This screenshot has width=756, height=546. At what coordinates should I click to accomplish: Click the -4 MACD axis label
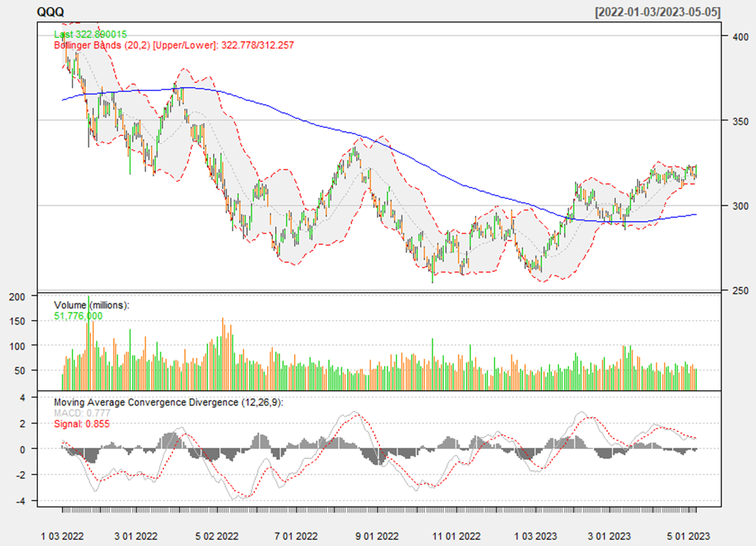(20, 501)
